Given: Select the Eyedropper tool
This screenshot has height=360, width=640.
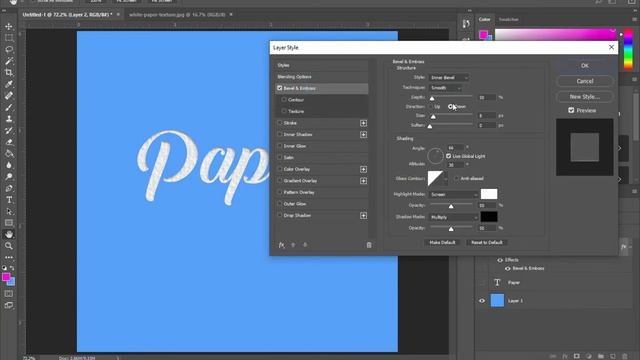Looking at the screenshot, I should click(x=9, y=84).
